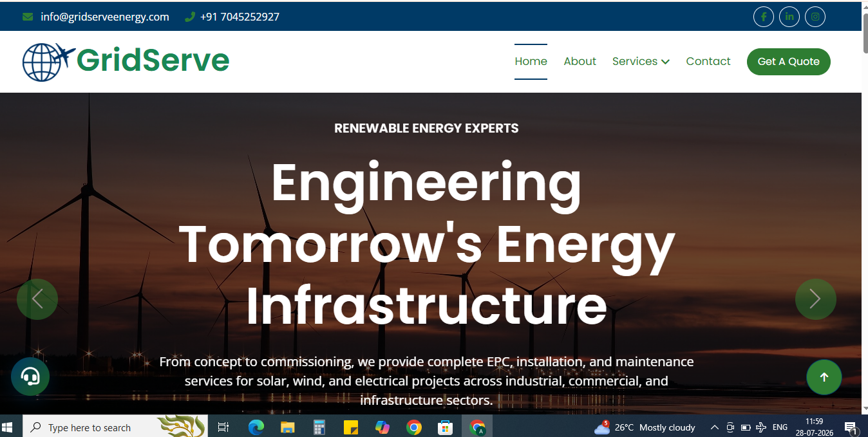
Task: Click the back-to-top arrow button
Action: coord(824,377)
